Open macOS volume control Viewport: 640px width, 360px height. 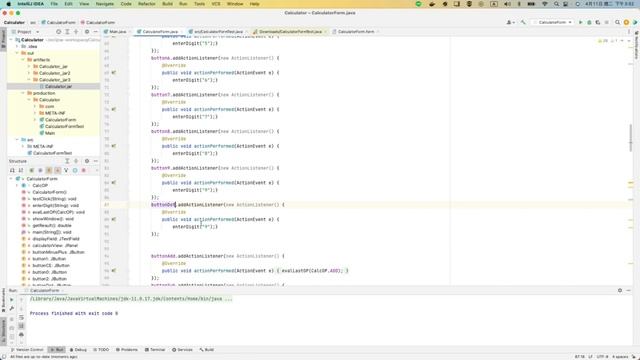(x=507, y=4)
